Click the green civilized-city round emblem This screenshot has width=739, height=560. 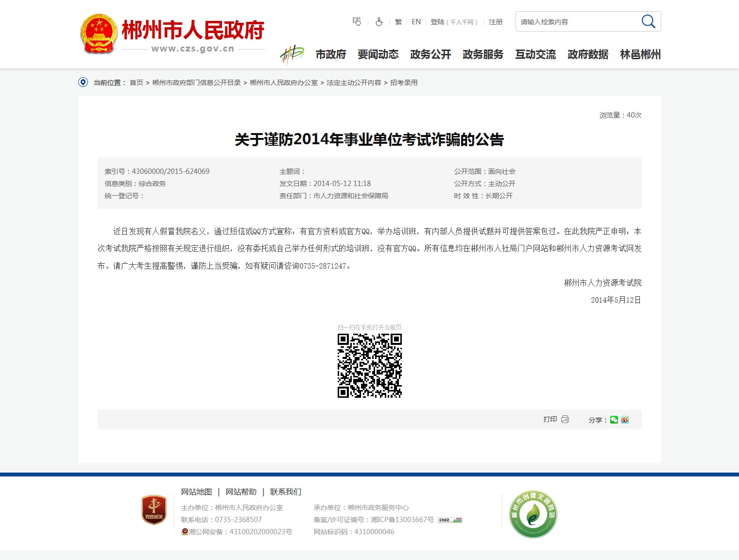[533, 514]
